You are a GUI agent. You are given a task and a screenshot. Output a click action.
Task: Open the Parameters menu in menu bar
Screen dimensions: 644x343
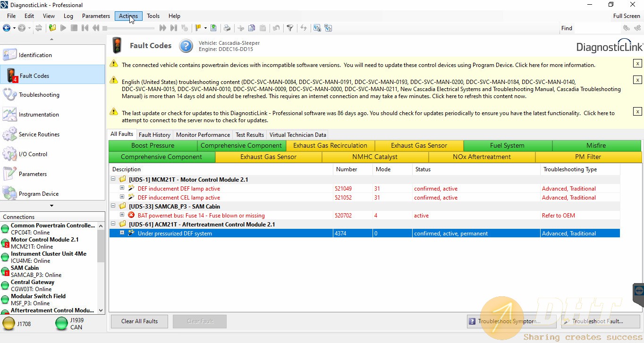(96, 16)
